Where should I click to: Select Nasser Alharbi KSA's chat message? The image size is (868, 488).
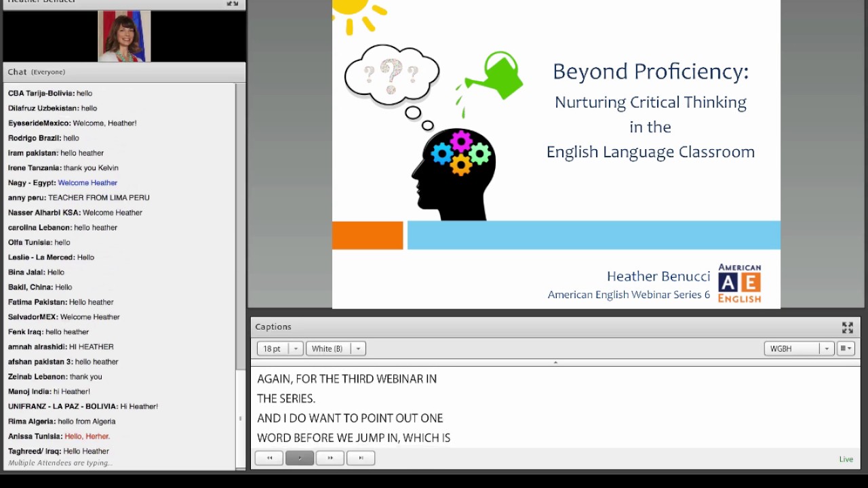[x=75, y=213]
